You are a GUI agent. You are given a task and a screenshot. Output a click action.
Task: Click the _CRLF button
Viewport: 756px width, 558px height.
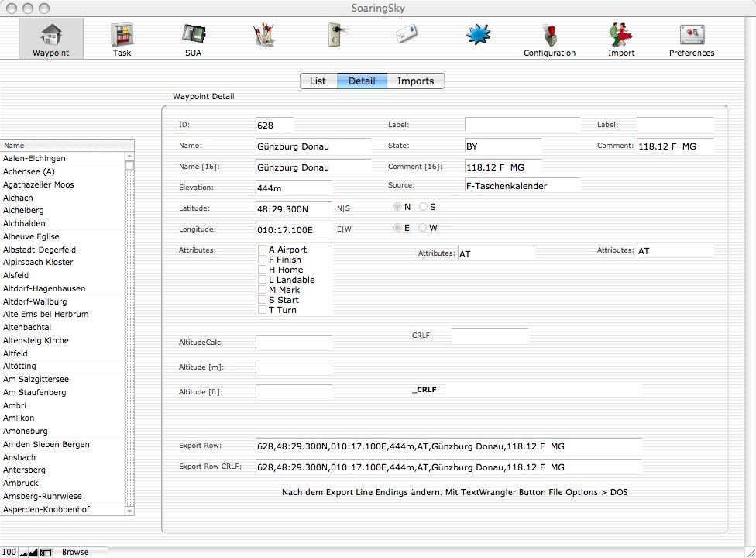[424, 390]
